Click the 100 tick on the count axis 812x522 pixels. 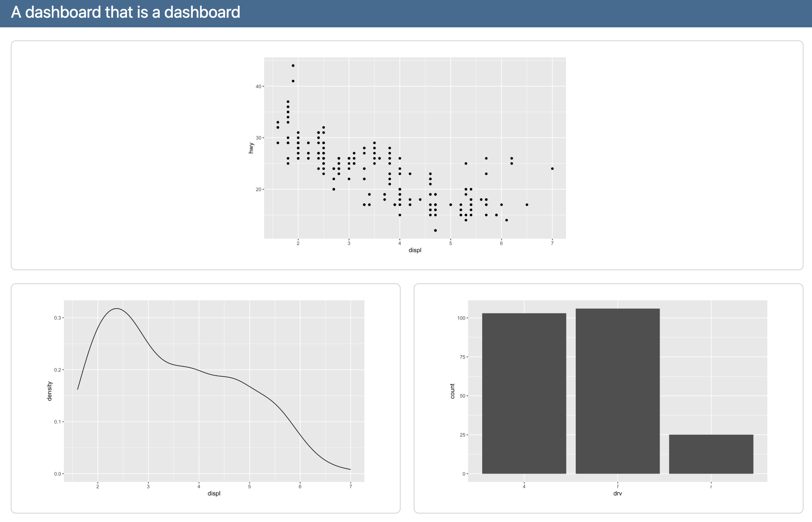[461, 318]
